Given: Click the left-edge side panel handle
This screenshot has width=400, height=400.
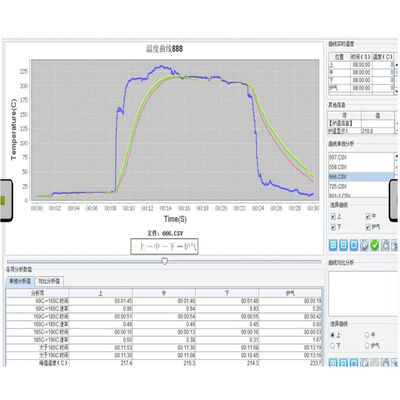Looking at the screenshot, I should pyautogui.click(x=6, y=200).
